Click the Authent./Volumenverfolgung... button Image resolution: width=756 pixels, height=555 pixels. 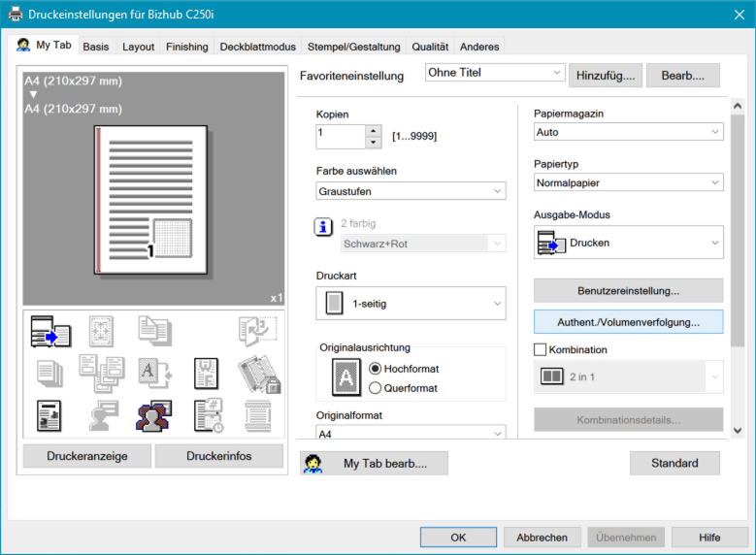(628, 321)
